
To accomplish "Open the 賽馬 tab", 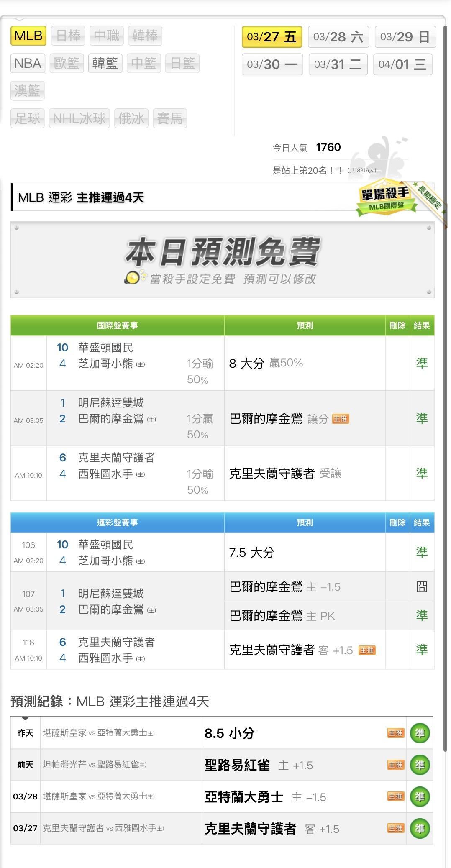I will [170, 118].
